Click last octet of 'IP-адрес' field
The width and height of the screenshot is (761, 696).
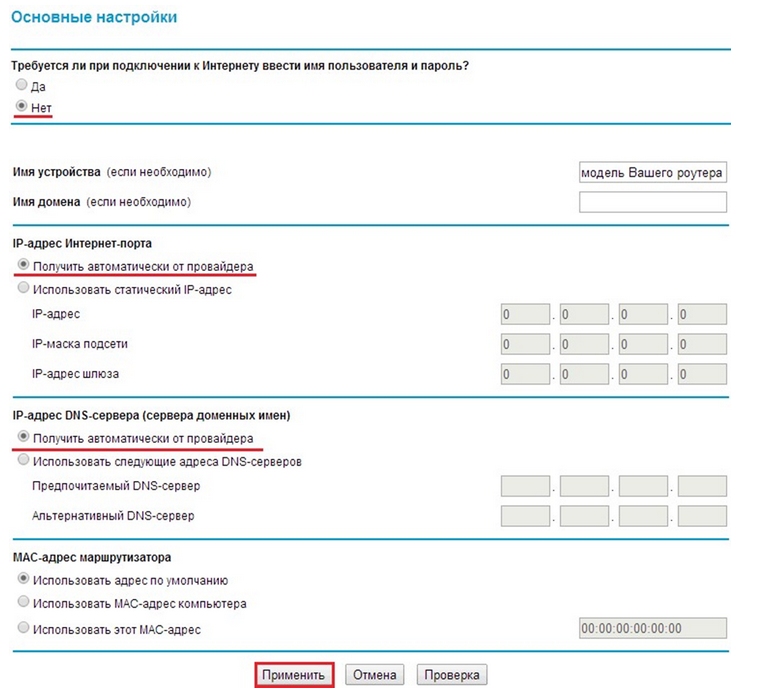[x=702, y=314]
